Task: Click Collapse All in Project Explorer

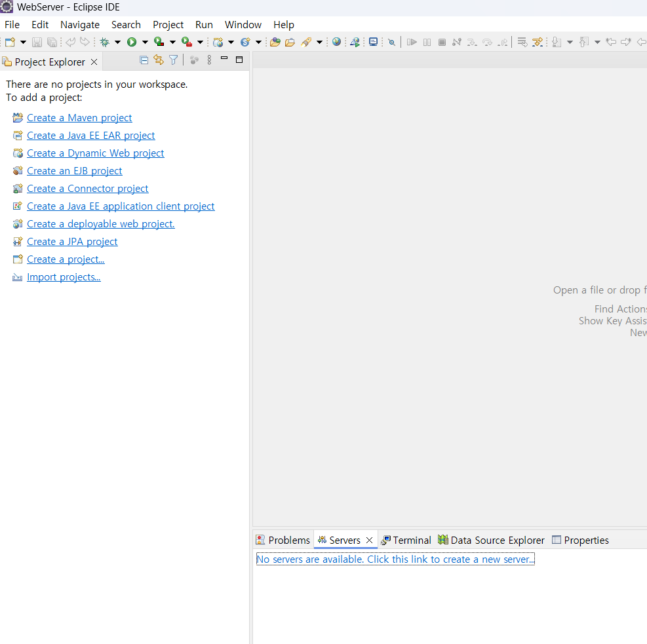Action: coord(144,60)
